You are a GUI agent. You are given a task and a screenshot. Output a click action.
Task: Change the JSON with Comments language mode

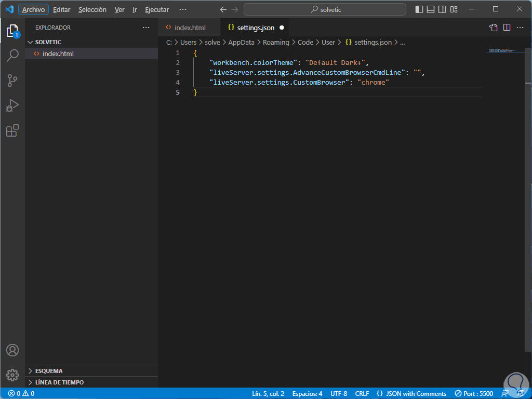click(x=411, y=393)
